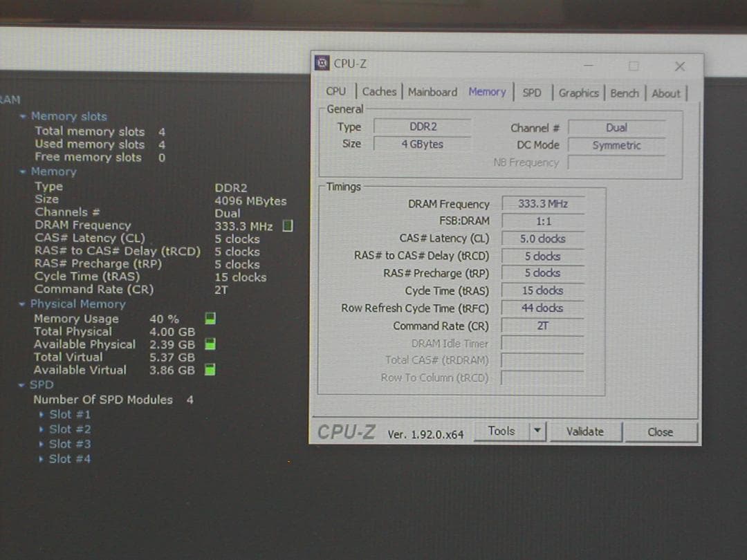The image size is (747, 560).
Task: Open the Mainboard tab
Action: (x=432, y=91)
